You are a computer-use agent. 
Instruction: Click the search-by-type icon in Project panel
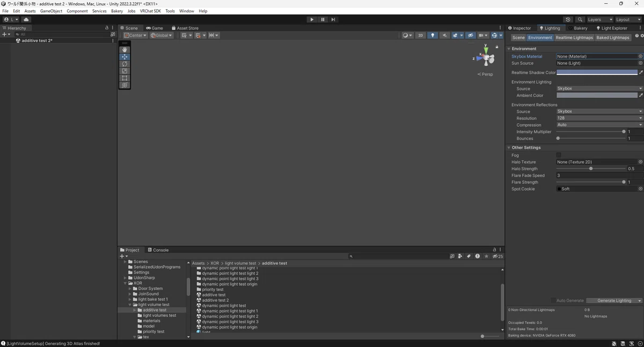click(x=460, y=256)
